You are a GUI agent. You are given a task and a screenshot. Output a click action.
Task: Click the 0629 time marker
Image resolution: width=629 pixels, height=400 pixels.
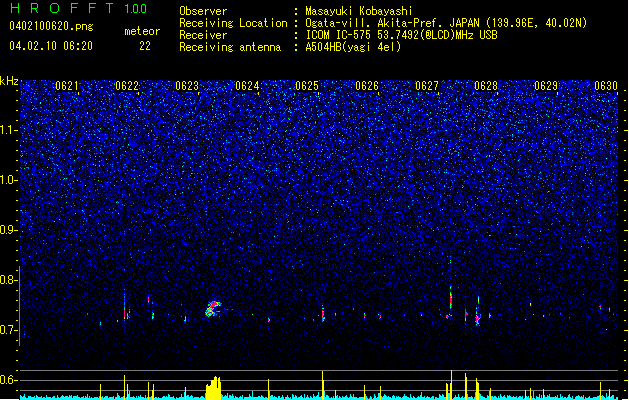tap(546, 86)
